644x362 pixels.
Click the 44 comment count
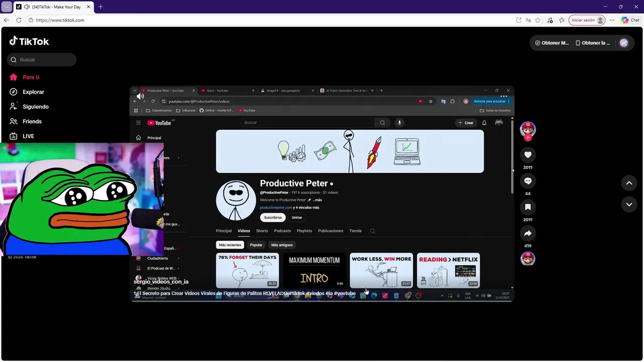click(x=528, y=194)
